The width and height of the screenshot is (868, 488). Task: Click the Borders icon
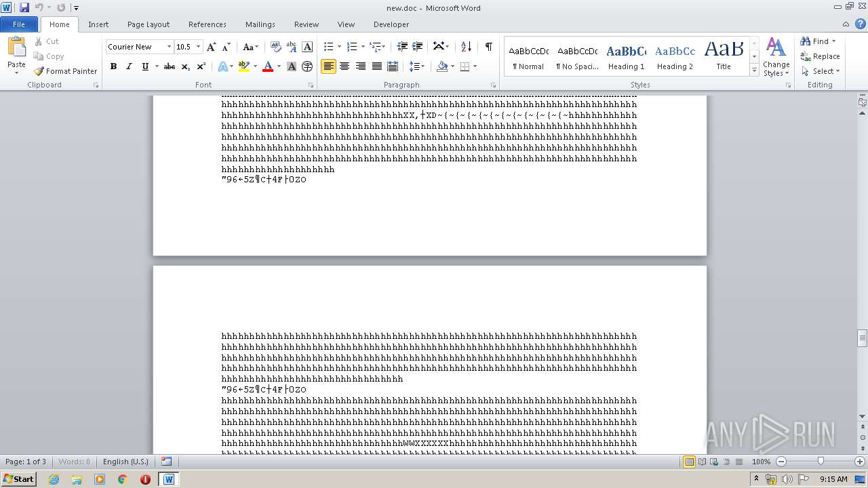pos(465,66)
